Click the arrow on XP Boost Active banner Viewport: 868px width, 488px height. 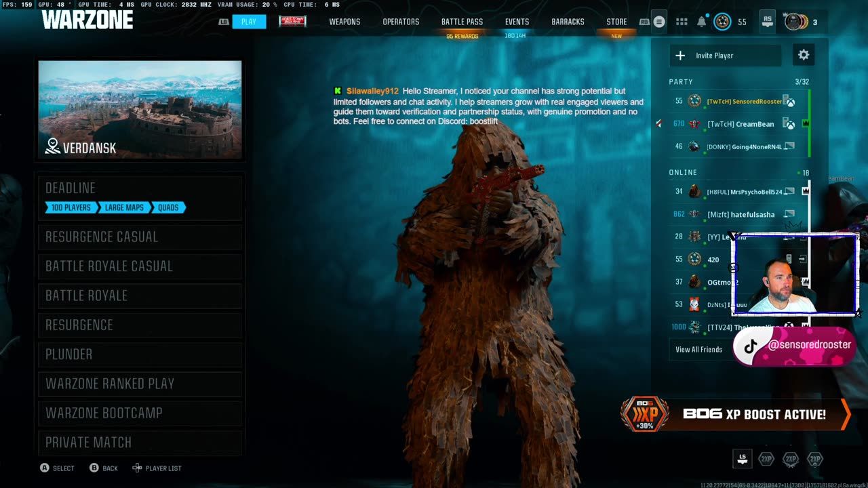845,414
